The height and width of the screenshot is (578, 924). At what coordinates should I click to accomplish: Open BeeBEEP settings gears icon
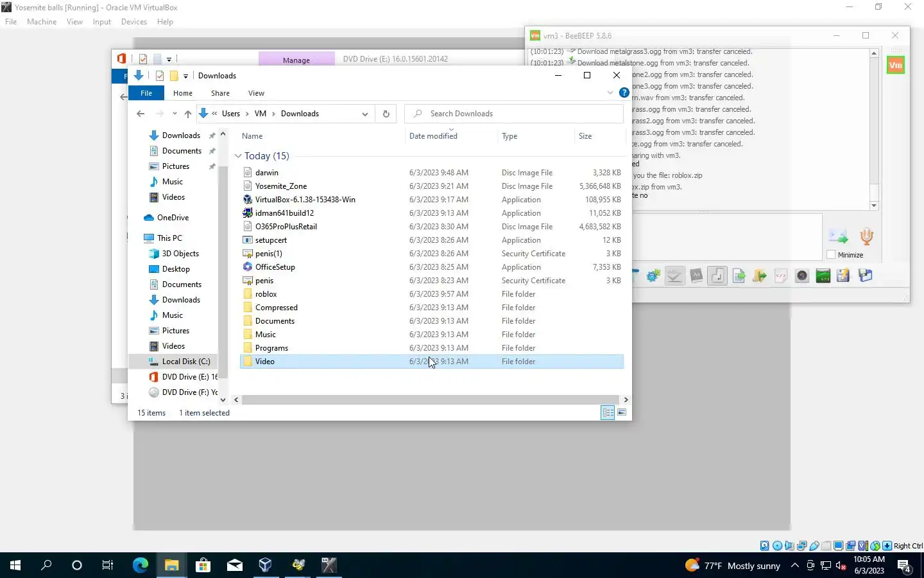[x=653, y=276]
